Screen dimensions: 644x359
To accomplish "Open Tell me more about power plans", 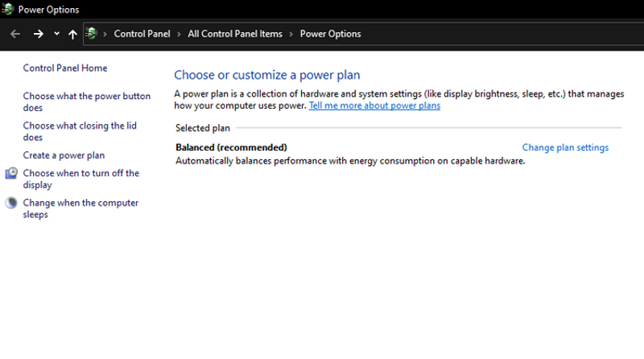I will click(374, 105).
